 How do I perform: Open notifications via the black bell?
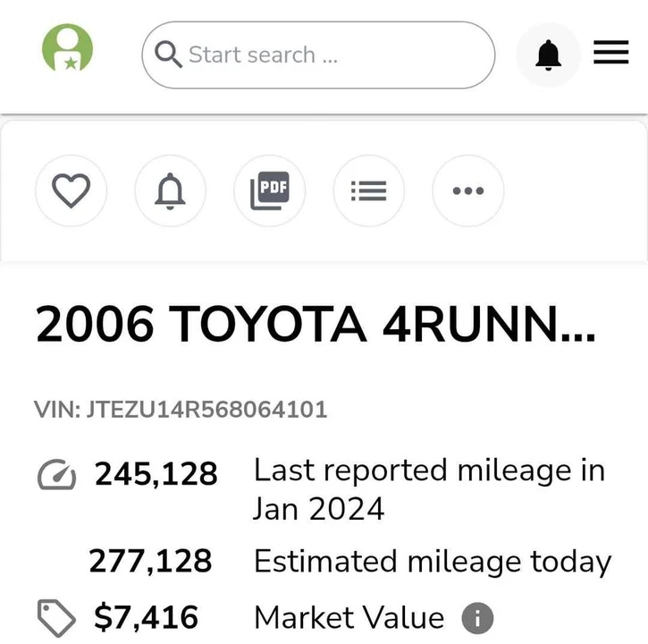pos(548,55)
